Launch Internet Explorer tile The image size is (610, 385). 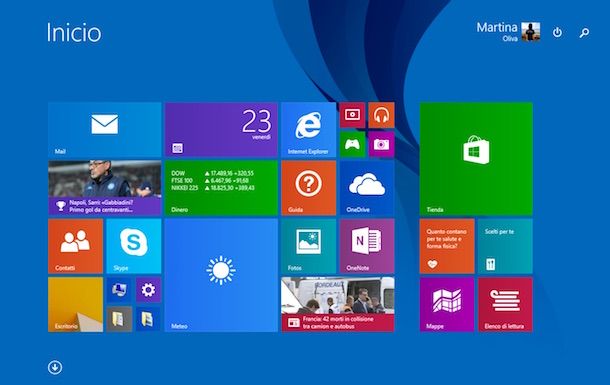pos(309,130)
